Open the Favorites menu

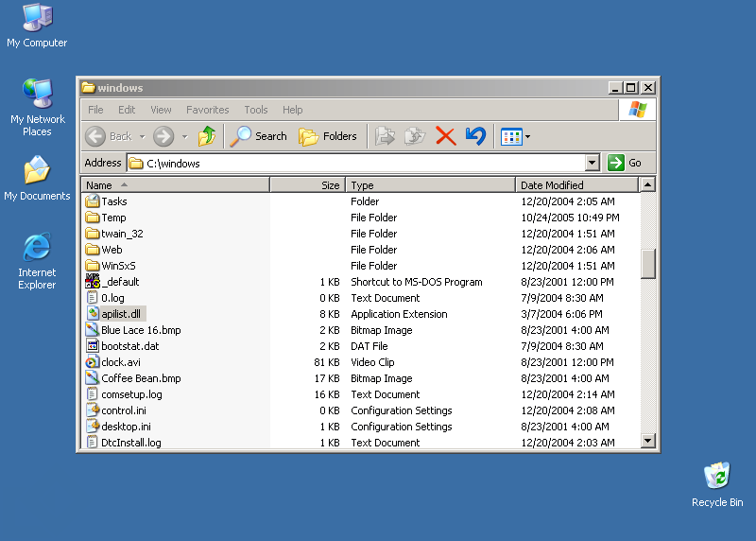tap(207, 110)
